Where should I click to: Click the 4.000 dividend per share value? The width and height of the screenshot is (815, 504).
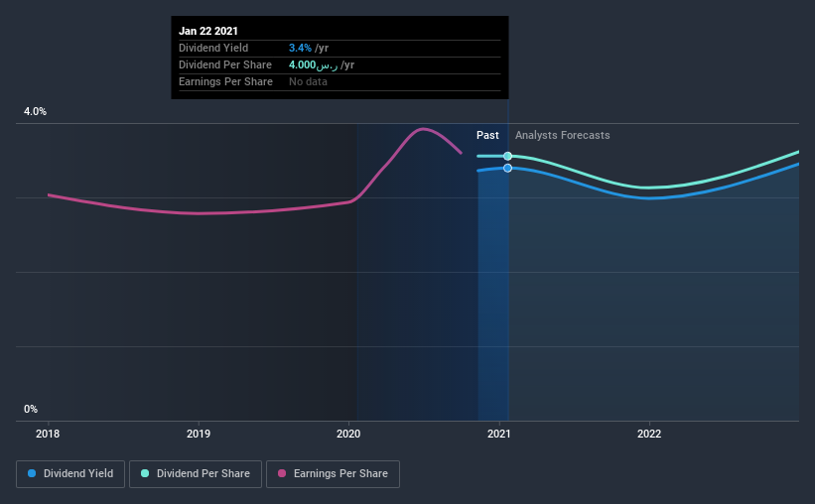point(314,64)
